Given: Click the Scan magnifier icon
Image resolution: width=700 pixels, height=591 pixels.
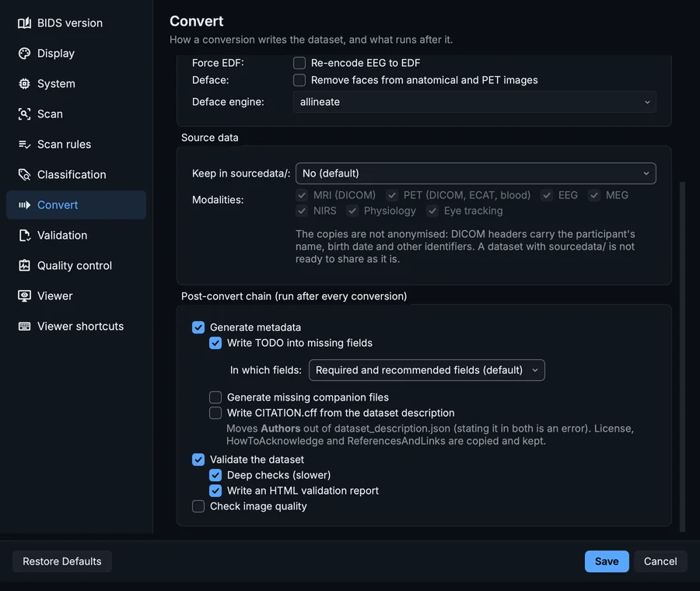Looking at the screenshot, I should coord(25,114).
